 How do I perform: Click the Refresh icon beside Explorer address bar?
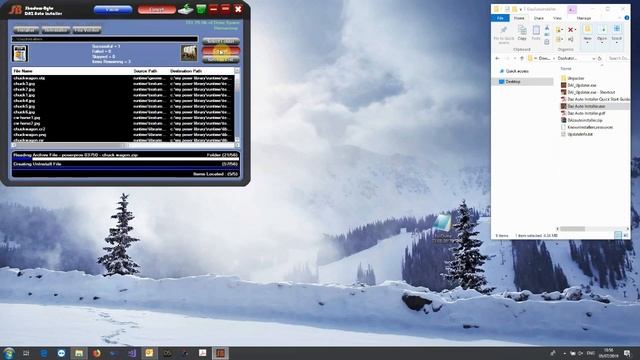600,58
